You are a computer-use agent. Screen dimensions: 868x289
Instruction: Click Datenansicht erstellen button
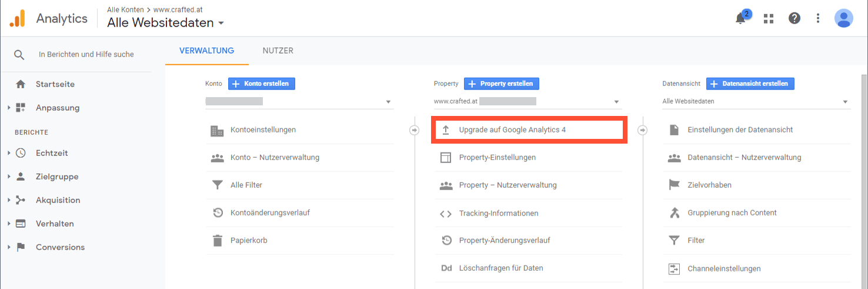coord(750,84)
